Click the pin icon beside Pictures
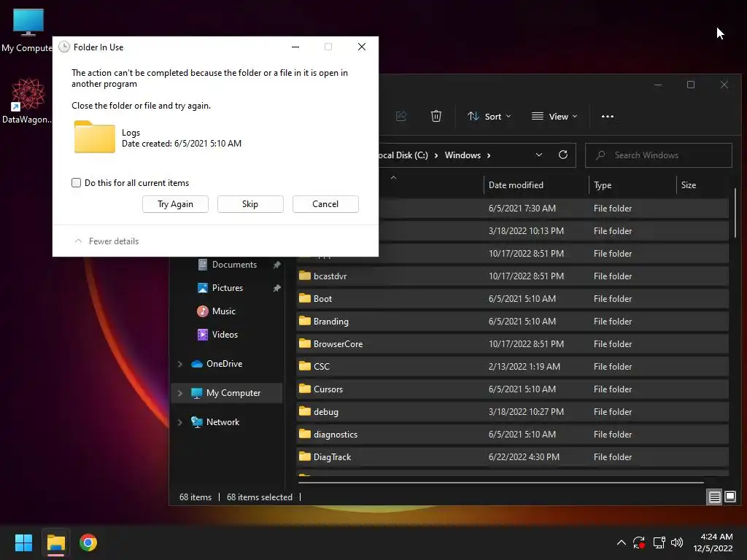The image size is (747, 560). coord(276,288)
